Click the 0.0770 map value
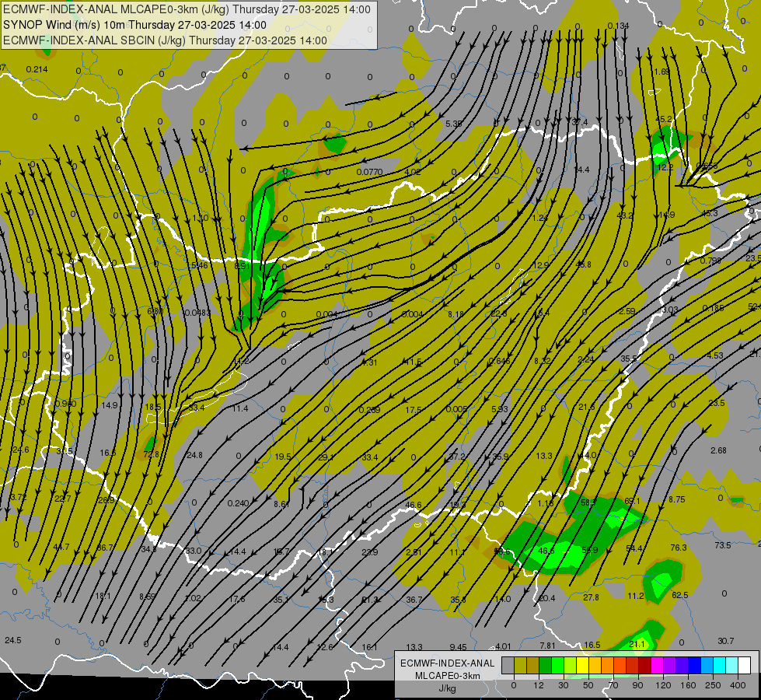761x700 pixels. (x=369, y=172)
